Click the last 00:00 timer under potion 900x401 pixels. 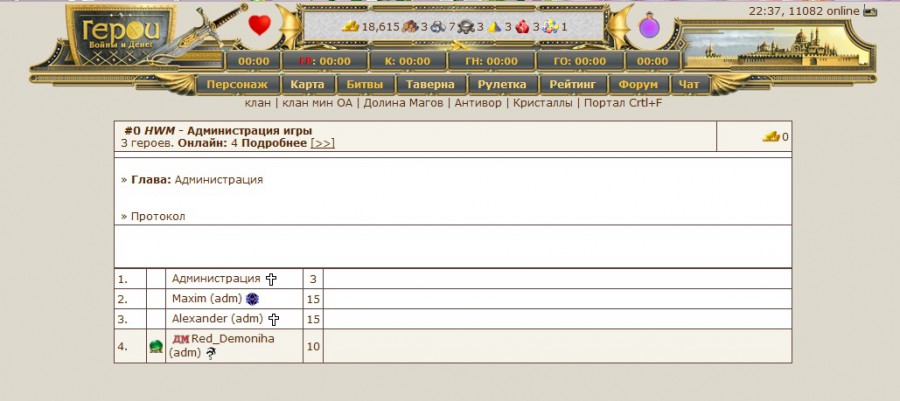click(x=653, y=61)
